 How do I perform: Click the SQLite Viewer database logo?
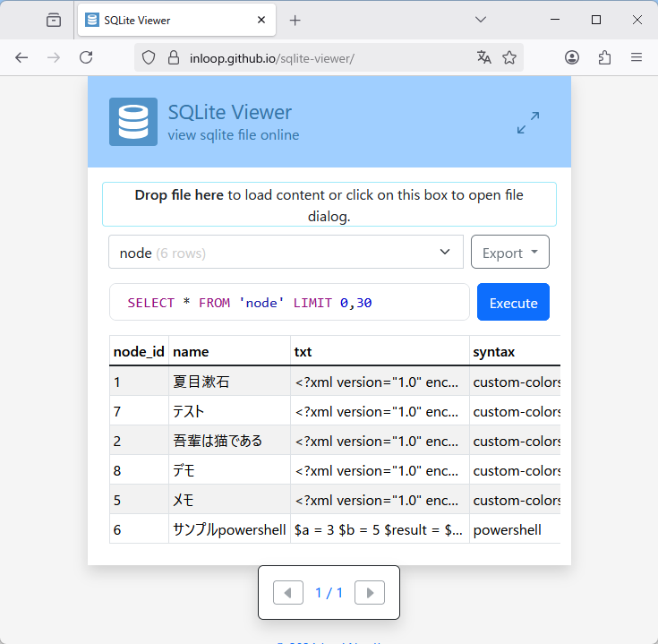tap(133, 122)
